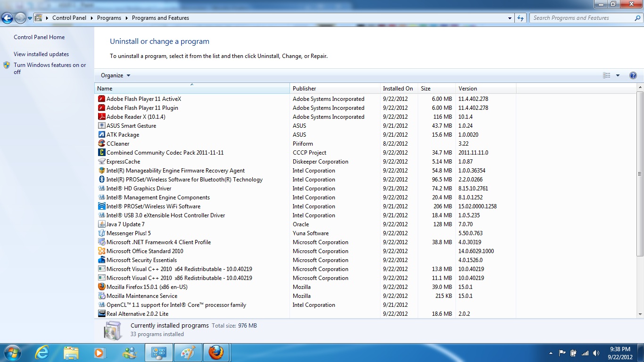This screenshot has height=362, width=644.
Task: Select the Adobe Flash Player 11 Plugin row
Action: coord(305,108)
